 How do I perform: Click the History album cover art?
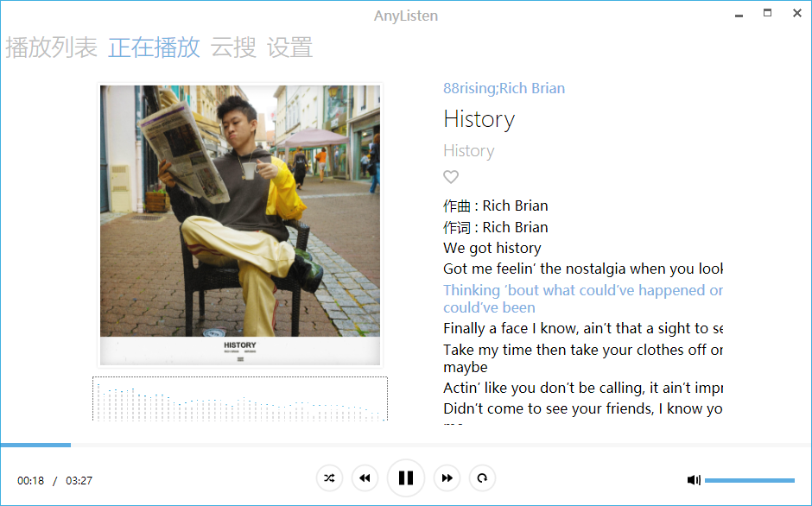[240, 225]
